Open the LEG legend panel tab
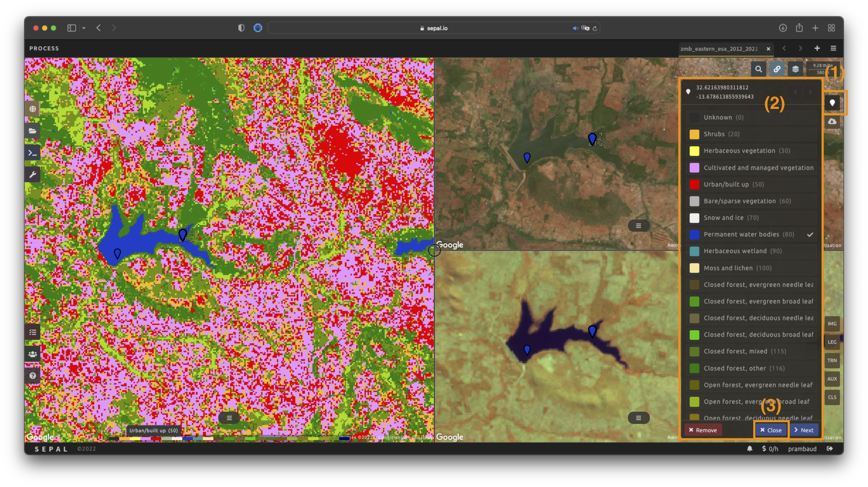868x487 pixels. (x=832, y=342)
